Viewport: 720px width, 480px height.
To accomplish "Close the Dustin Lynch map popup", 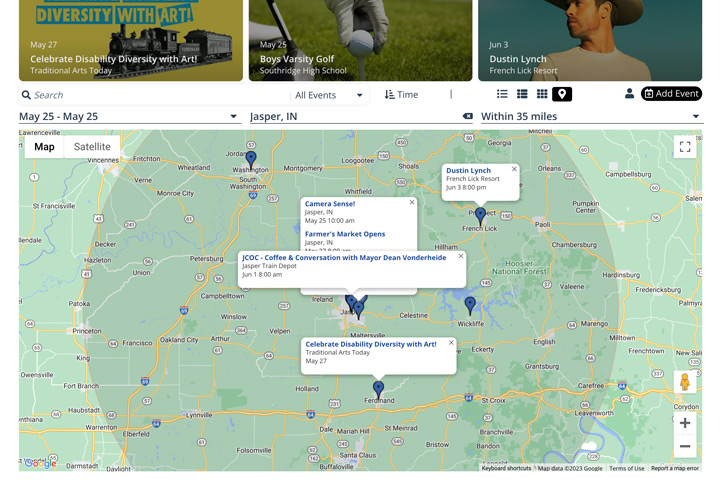I will tap(515, 169).
